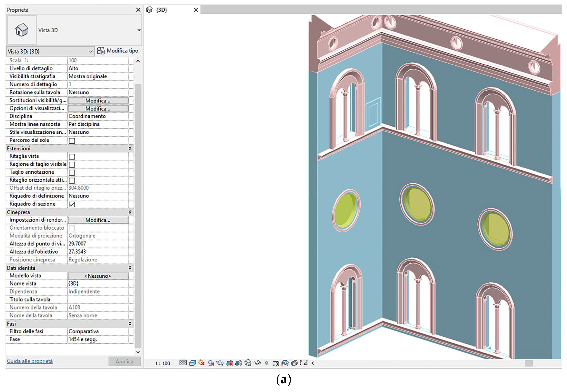Open the Visual Style box icon
567x392 pixels.
pyautogui.click(x=192, y=363)
